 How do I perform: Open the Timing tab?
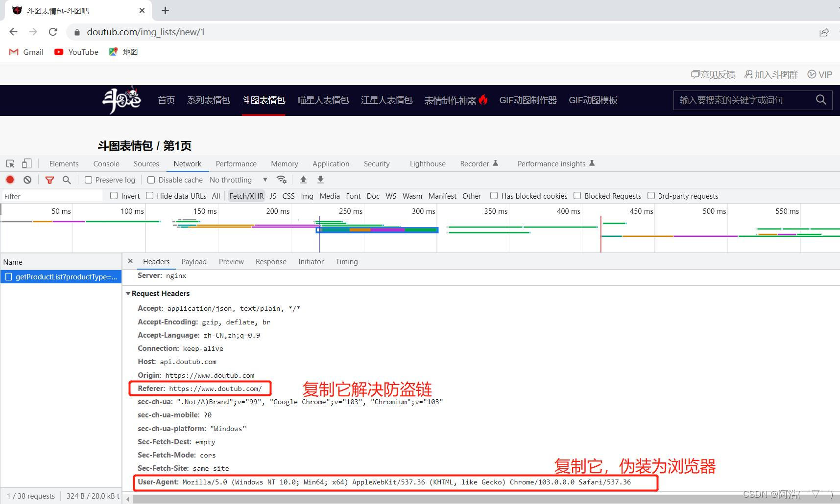pos(347,262)
